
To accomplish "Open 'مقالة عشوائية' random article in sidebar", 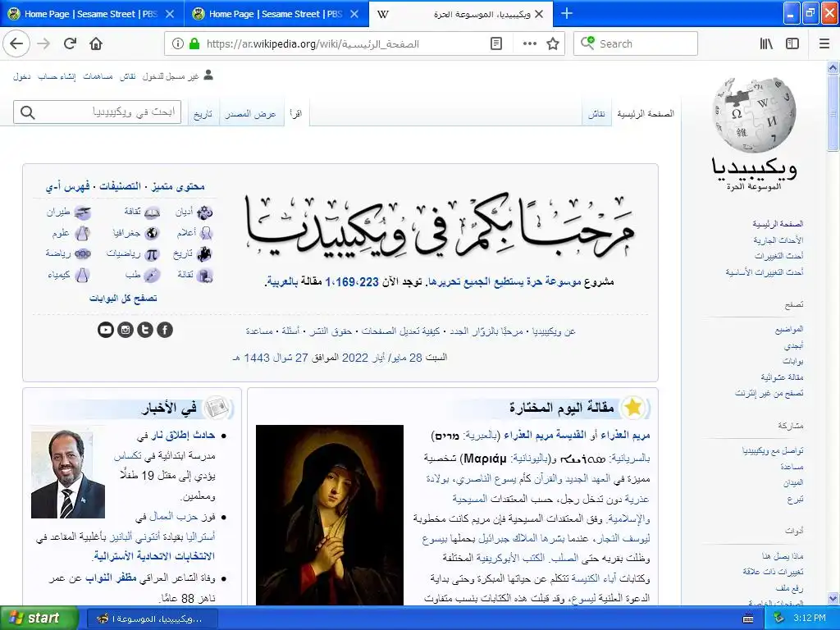I will coord(782,377).
